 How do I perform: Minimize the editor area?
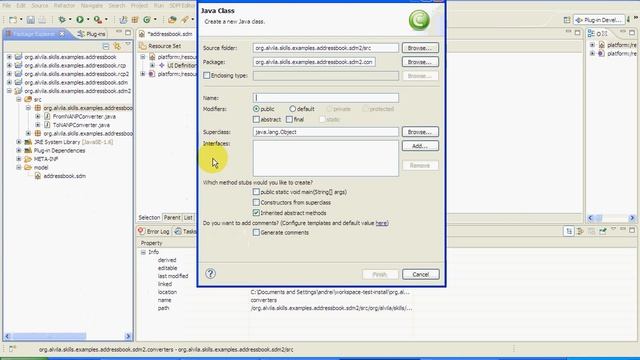click(569, 32)
